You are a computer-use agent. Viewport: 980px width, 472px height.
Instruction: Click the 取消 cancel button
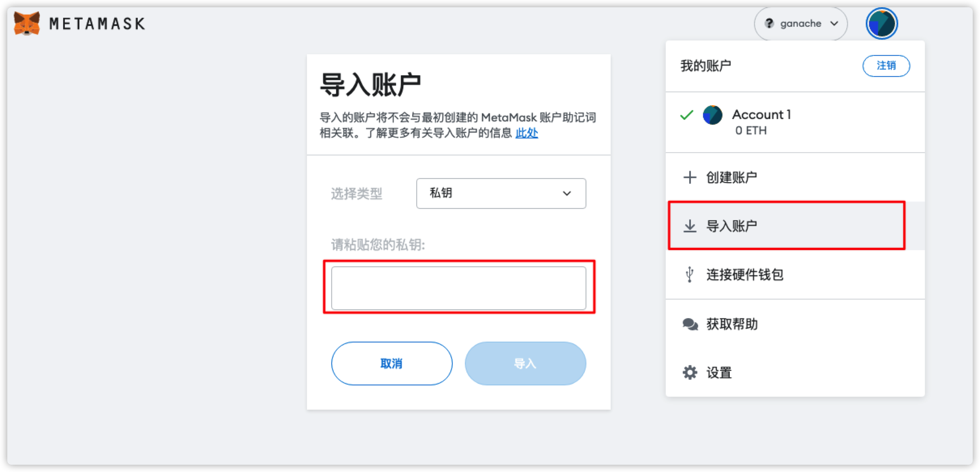pyautogui.click(x=391, y=363)
